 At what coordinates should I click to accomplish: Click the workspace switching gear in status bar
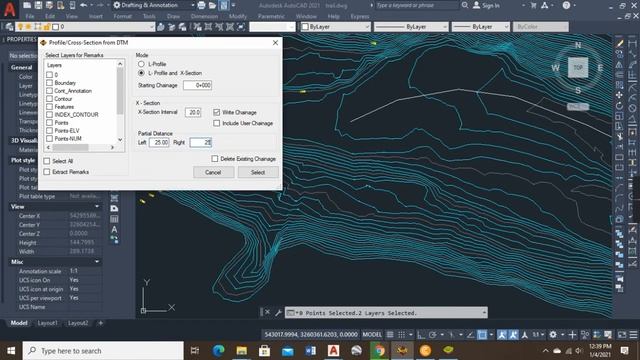pos(553,335)
